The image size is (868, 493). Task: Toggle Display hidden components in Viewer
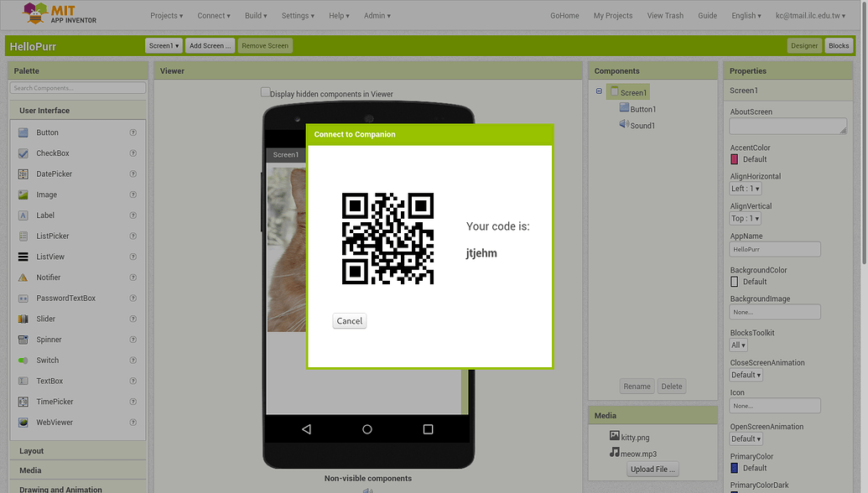click(265, 93)
